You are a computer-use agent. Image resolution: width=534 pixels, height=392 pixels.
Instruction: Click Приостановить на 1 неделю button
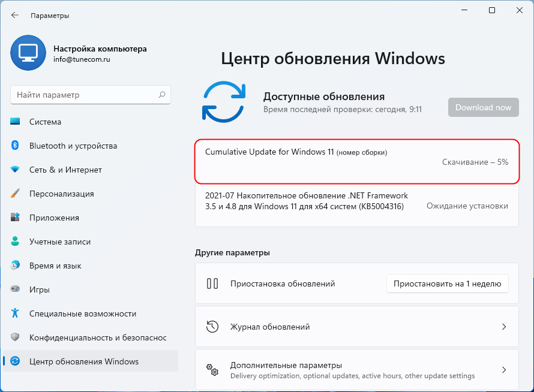tap(447, 284)
